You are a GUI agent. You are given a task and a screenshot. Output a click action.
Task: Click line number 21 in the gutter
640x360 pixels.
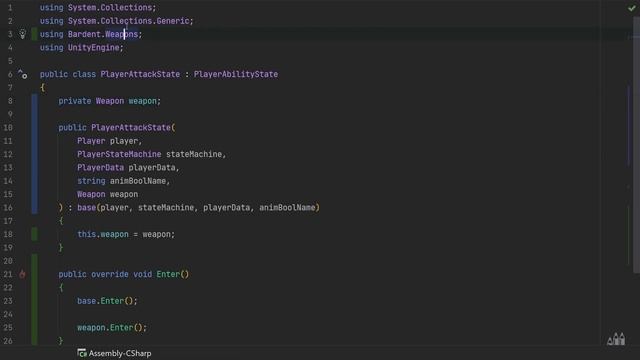8,274
